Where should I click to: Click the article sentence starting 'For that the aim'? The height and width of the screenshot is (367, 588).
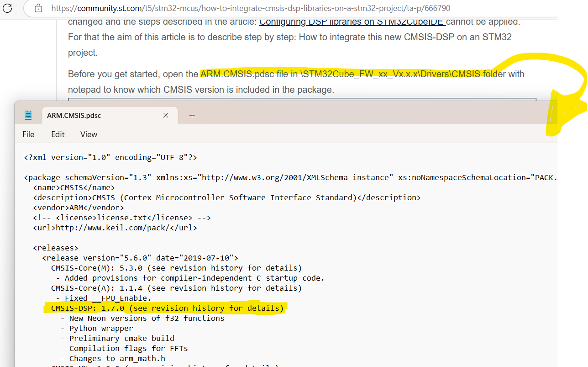290,45
